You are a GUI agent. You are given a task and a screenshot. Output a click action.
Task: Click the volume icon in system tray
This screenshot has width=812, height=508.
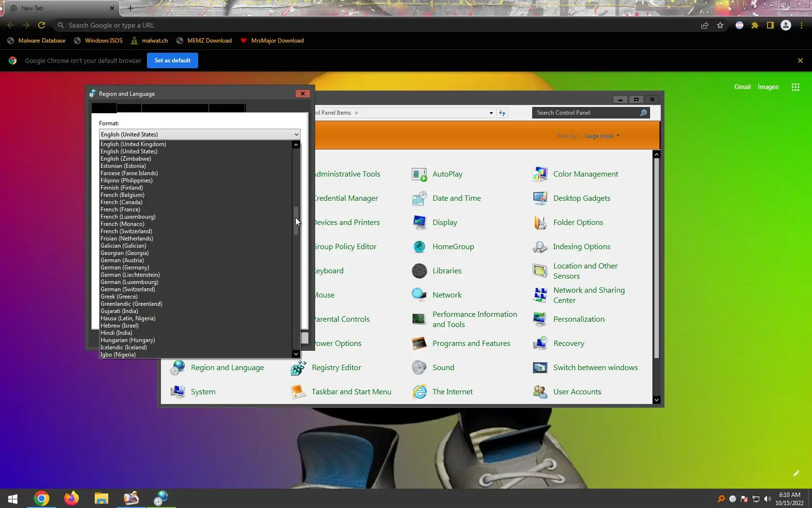[768, 499]
